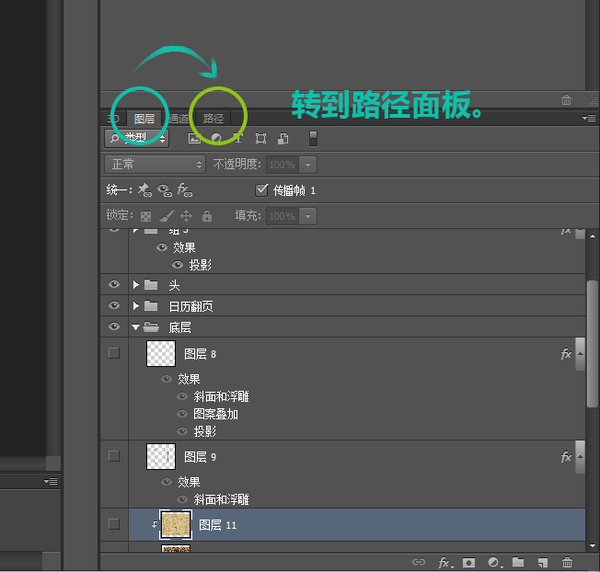600x572 pixels.
Task: Collapse effects of 图层 9 arrow
Action: pos(580,457)
